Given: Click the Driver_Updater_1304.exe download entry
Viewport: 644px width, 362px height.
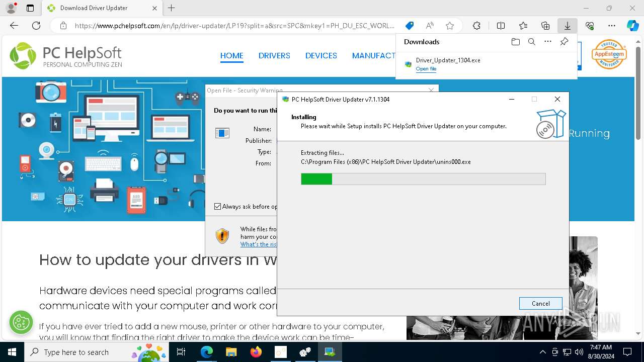Looking at the screenshot, I should tap(486, 64).
